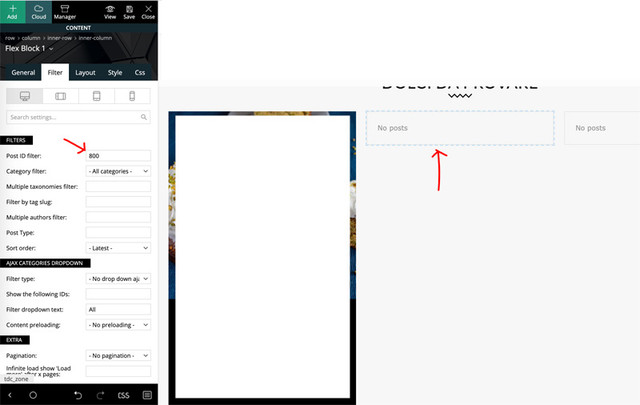Click the Post ID filter field
Image resolution: width=640 pixels, height=405 pixels.
point(118,156)
